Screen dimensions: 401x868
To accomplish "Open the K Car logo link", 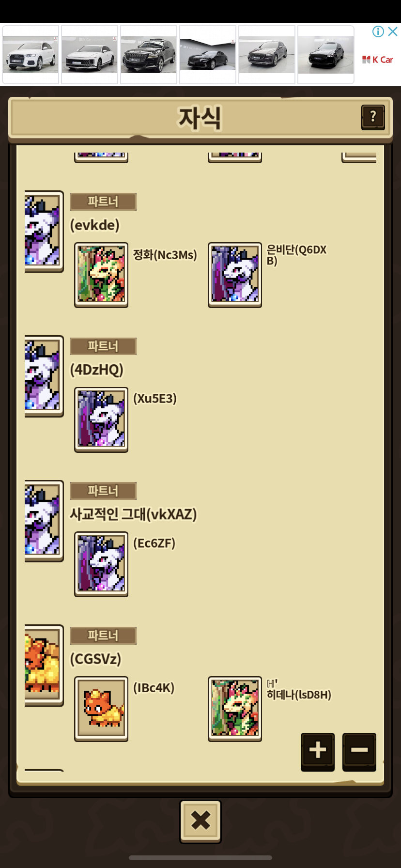I will (x=378, y=60).
